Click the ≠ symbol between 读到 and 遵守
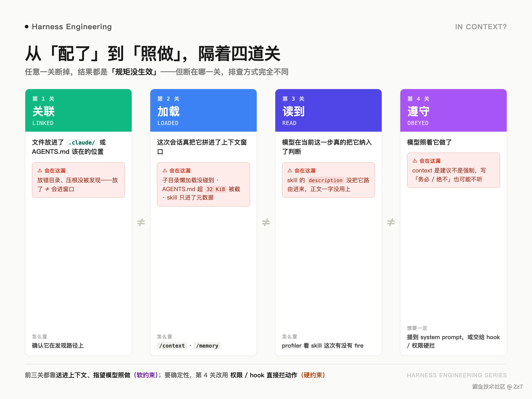 [x=391, y=222]
